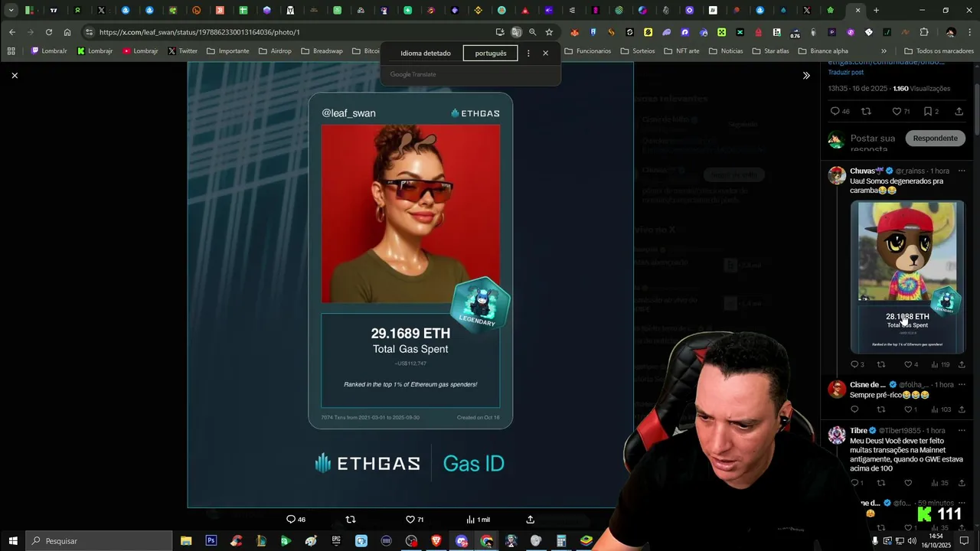Open translate popup three-dot options menu

pos(528,53)
